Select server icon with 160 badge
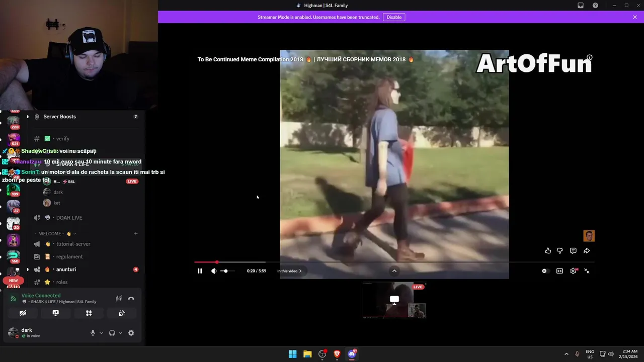 pos(13,256)
